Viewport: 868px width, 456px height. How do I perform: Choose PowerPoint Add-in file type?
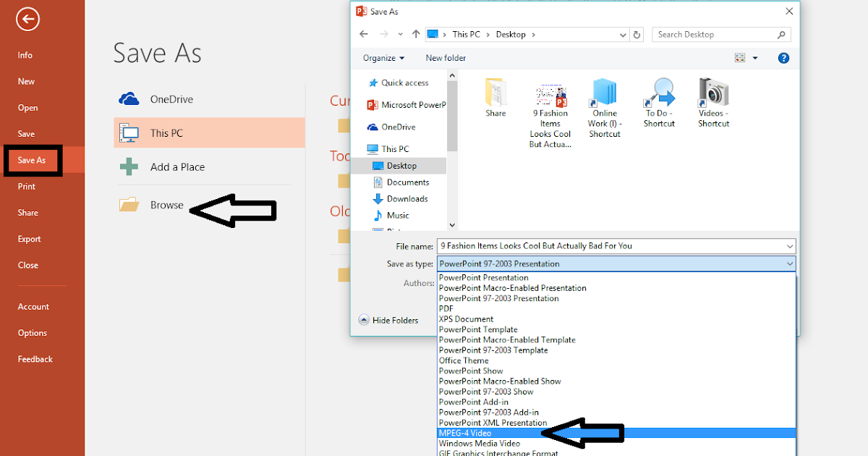coord(616,402)
